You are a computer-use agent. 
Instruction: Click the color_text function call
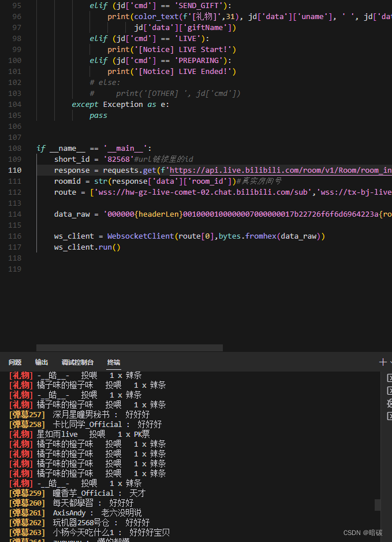(x=156, y=17)
